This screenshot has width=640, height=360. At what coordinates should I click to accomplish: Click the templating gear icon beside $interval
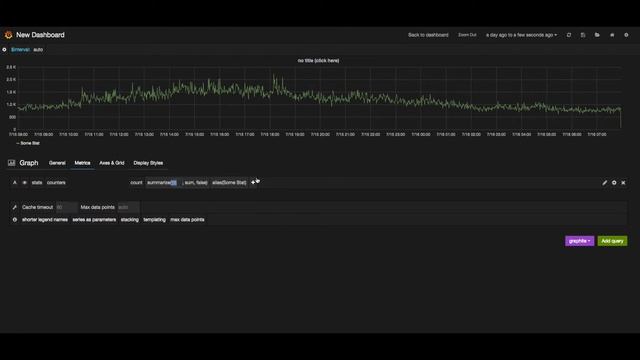tap(4, 50)
